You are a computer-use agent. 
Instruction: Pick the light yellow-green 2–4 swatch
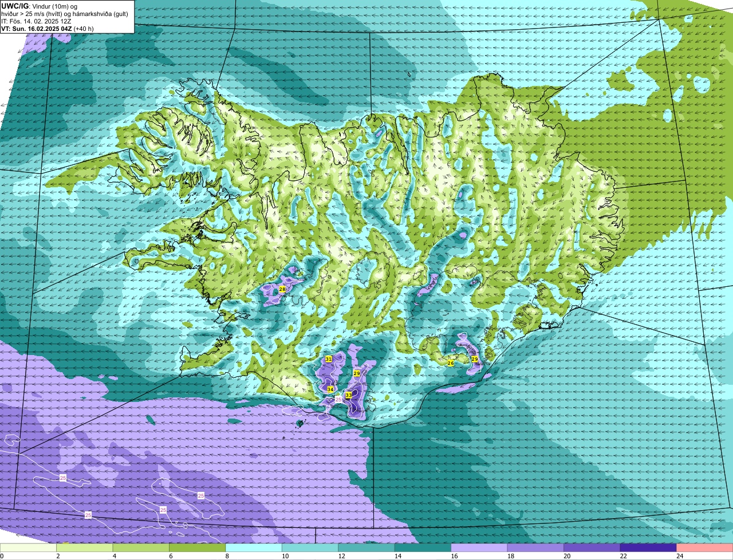pos(85,548)
